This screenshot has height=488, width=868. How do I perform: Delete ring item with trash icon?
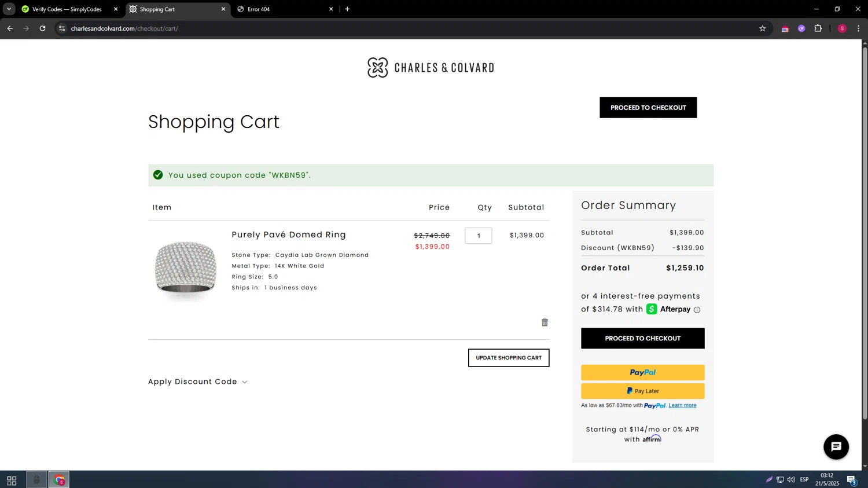tap(545, 322)
